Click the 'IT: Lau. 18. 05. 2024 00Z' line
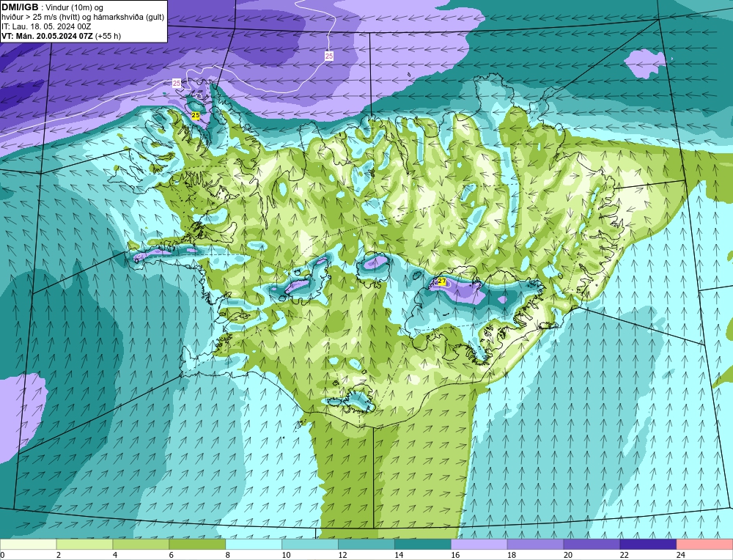The height and width of the screenshot is (560, 733). point(46,26)
